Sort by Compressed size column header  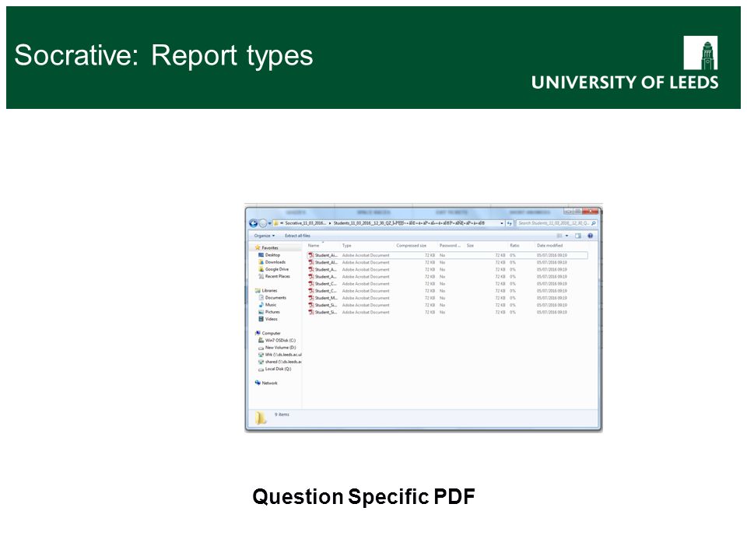click(411, 246)
